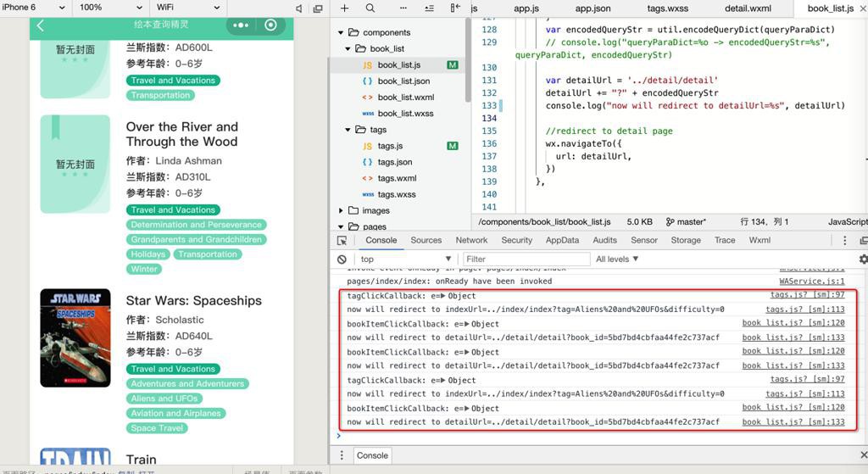Open book_list.json in file tree
Viewport: 868px width, 474px height.
click(x=404, y=81)
